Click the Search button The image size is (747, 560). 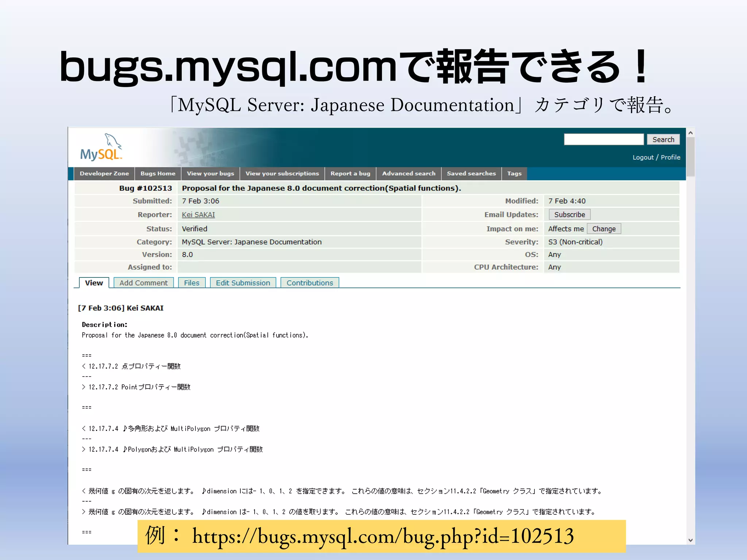pyautogui.click(x=663, y=139)
